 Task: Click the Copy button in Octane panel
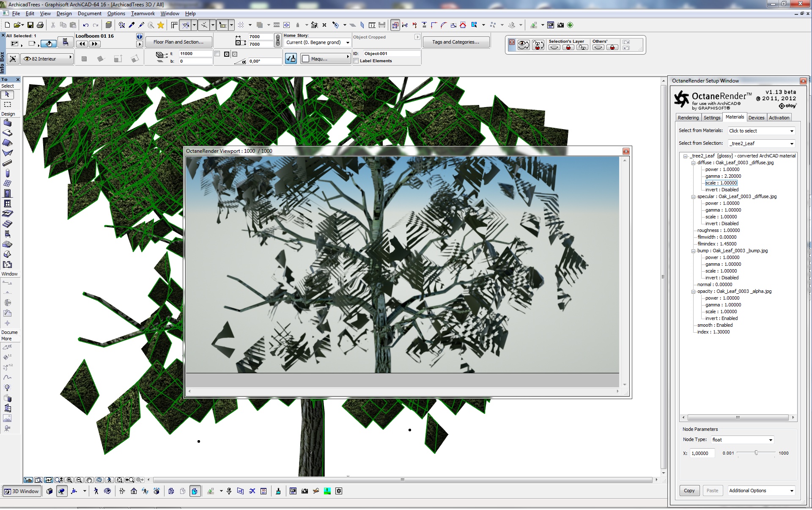(689, 491)
